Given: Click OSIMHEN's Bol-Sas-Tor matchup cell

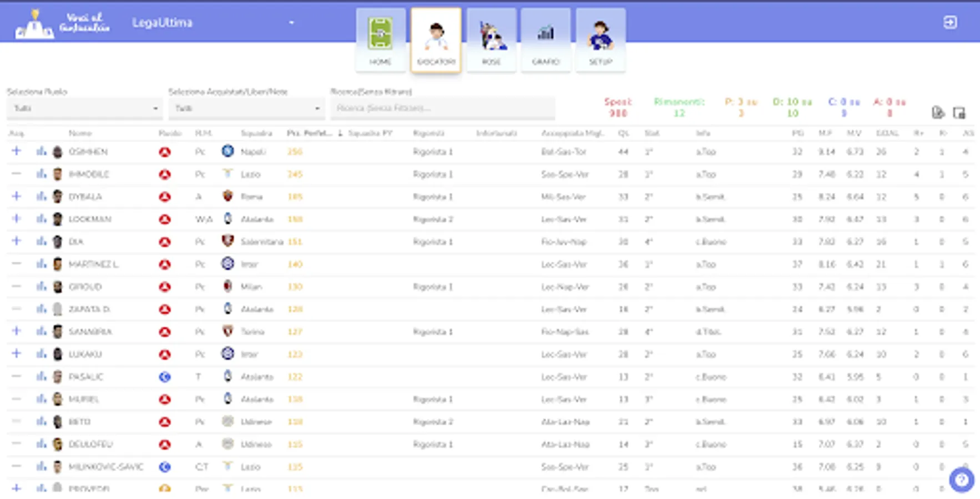Looking at the screenshot, I should tap(564, 152).
